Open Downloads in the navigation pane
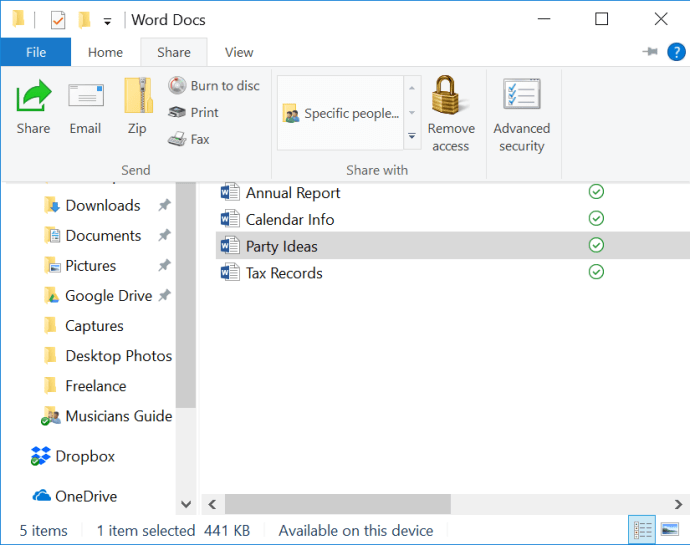The width and height of the screenshot is (690, 545). coord(103,205)
